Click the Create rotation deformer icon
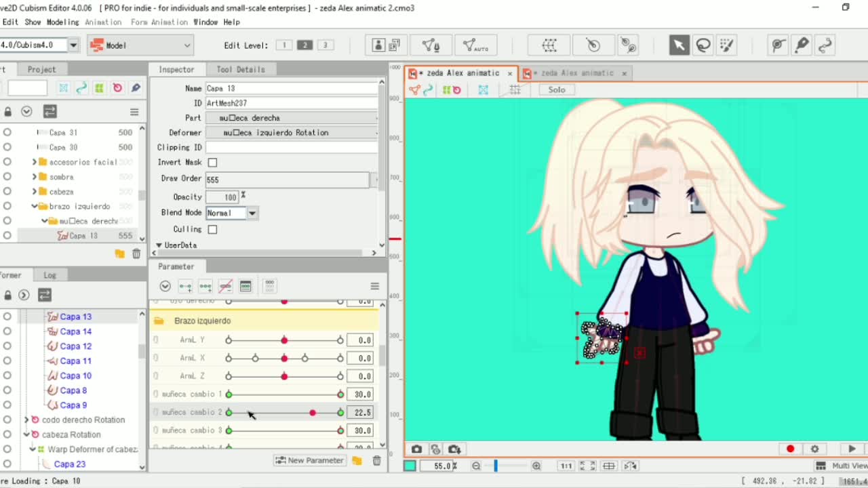 593,45
